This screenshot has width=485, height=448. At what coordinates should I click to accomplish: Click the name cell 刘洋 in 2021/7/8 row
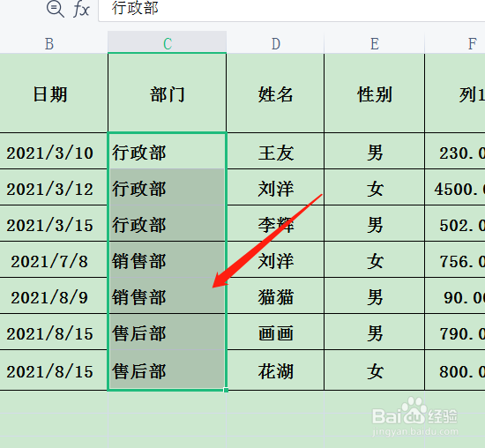click(x=275, y=259)
